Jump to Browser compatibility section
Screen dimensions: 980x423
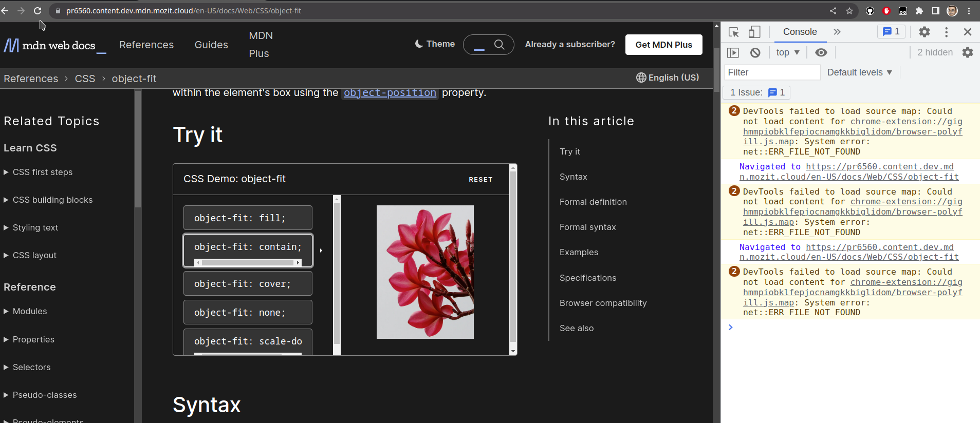603,303
